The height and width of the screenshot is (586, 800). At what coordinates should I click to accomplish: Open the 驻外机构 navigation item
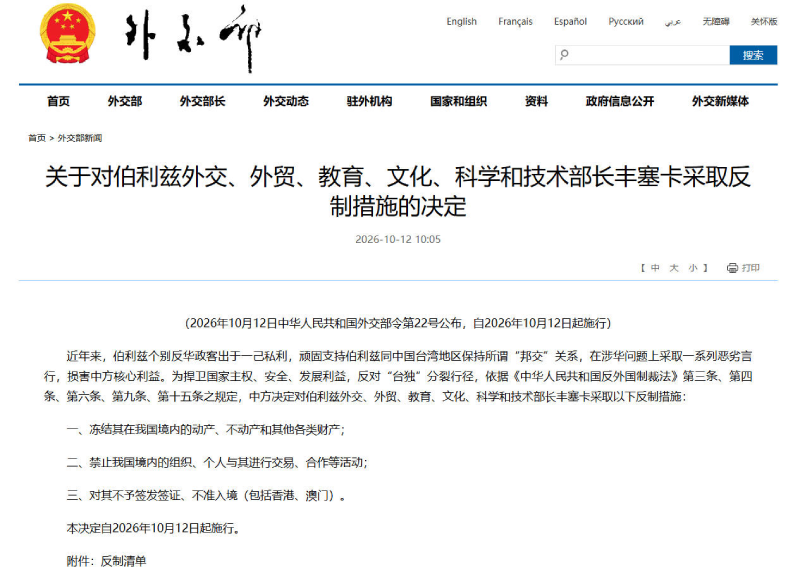pos(369,101)
